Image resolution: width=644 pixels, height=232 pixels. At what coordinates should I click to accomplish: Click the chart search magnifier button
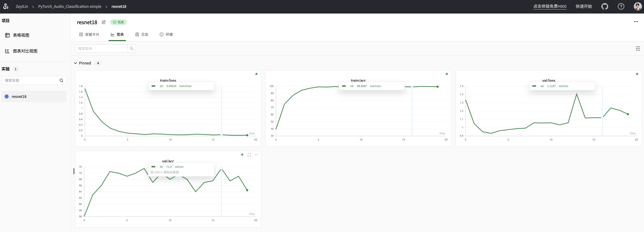132,48
